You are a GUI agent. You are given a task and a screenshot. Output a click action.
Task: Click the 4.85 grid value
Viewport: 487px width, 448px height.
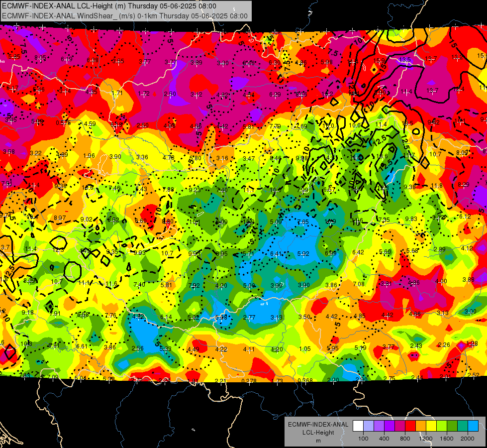tap(360, 316)
